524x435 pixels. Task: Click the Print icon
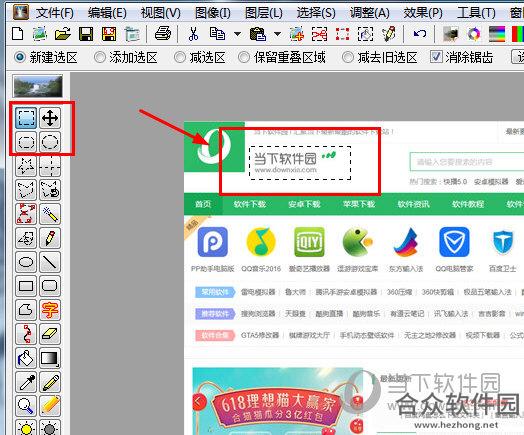[x=163, y=34]
